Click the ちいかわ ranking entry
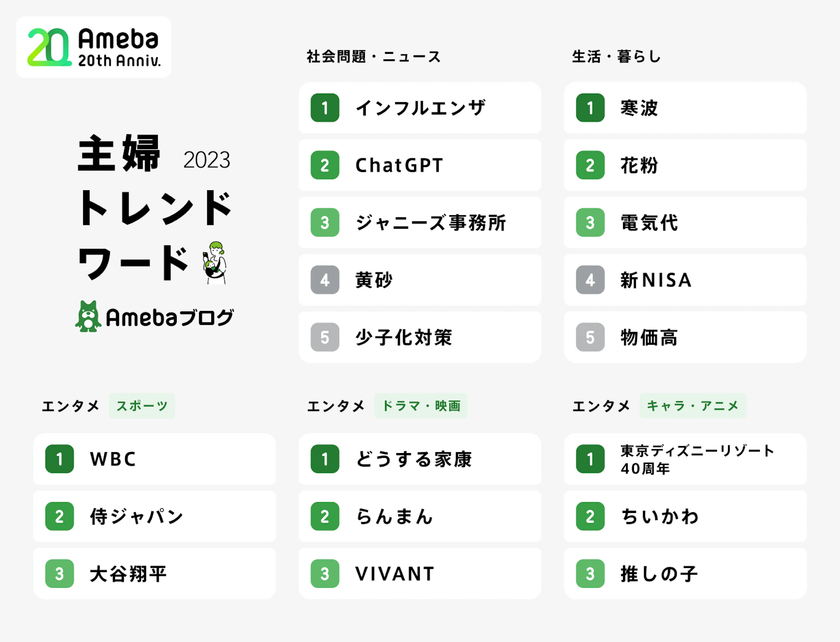 [685, 516]
